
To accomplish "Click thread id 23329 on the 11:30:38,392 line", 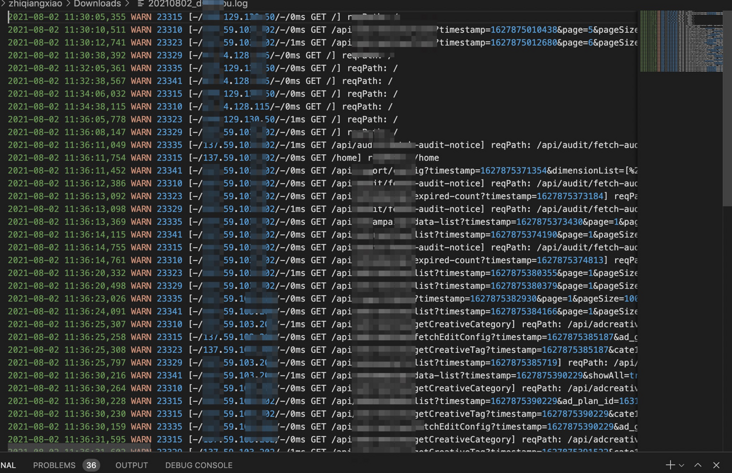I will tap(169, 55).
